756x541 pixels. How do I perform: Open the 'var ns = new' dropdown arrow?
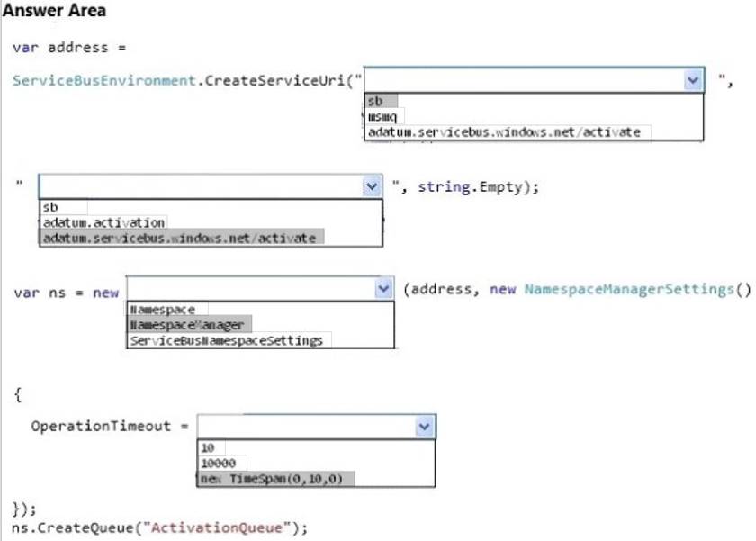[383, 289]
